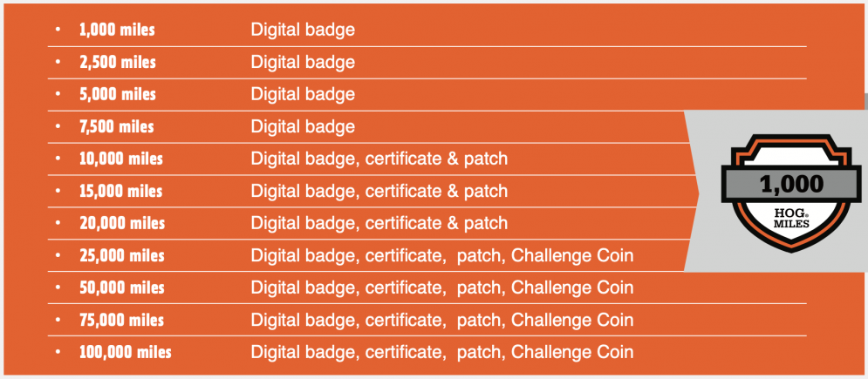Click the 20,000 miles row label
868x379 pixels.
[122, 223]
